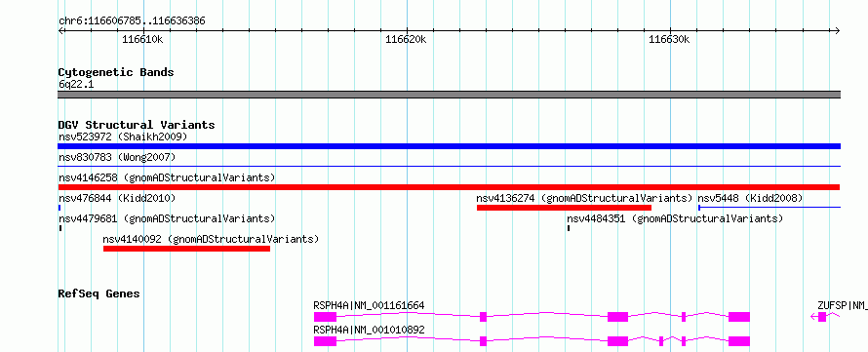Select the thin blue nsv5448 variant line

(x=769, y=208)
